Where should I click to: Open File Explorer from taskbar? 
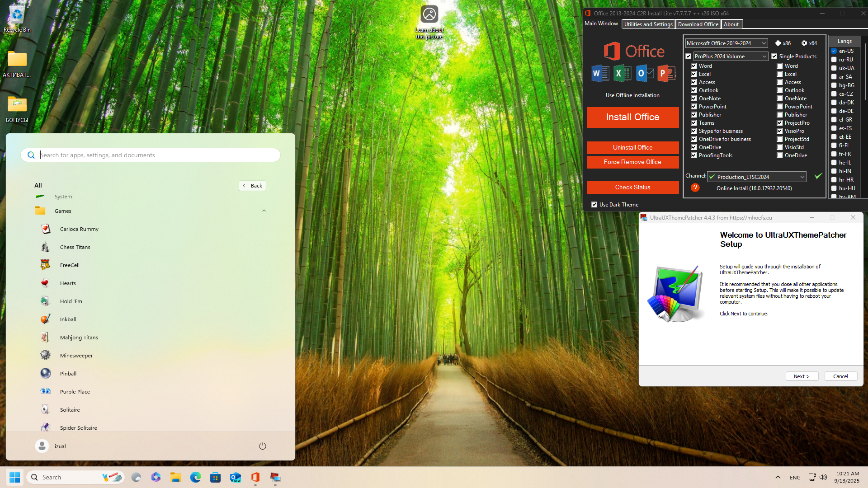point(175,477)
